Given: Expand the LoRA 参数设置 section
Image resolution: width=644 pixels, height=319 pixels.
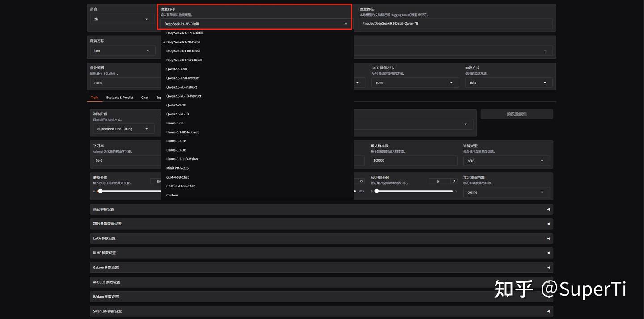Looking at the screenshot, I should coord(322,238).
